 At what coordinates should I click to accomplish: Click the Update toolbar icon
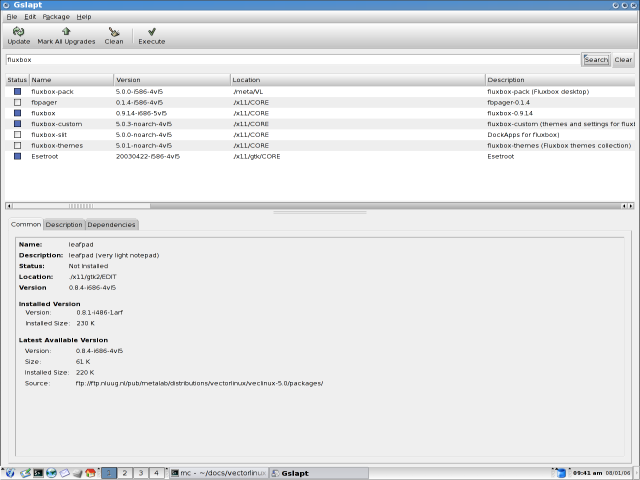pos(19,36)
